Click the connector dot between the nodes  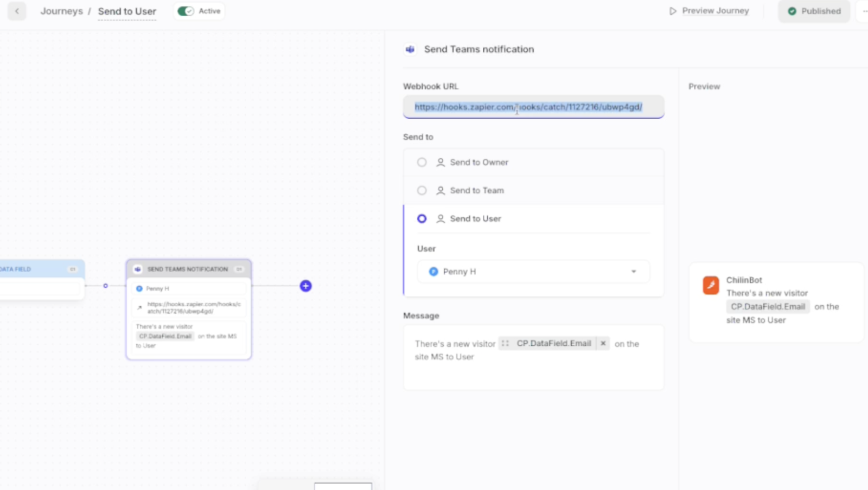point(105,286)
